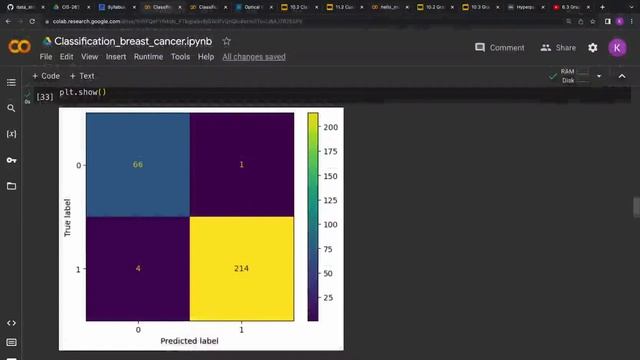
Task: Open the variables {x} inspector
Action: point(11,134)
